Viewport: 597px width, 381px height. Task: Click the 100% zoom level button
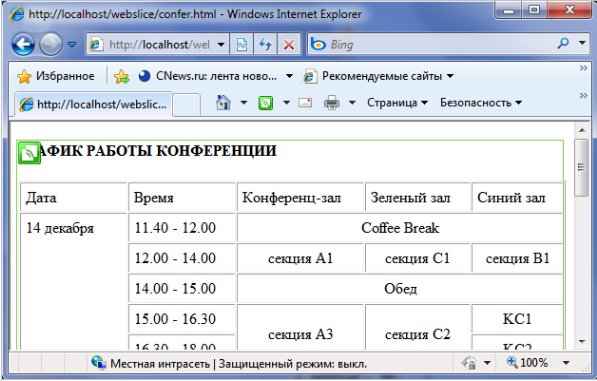coord(527,363)
